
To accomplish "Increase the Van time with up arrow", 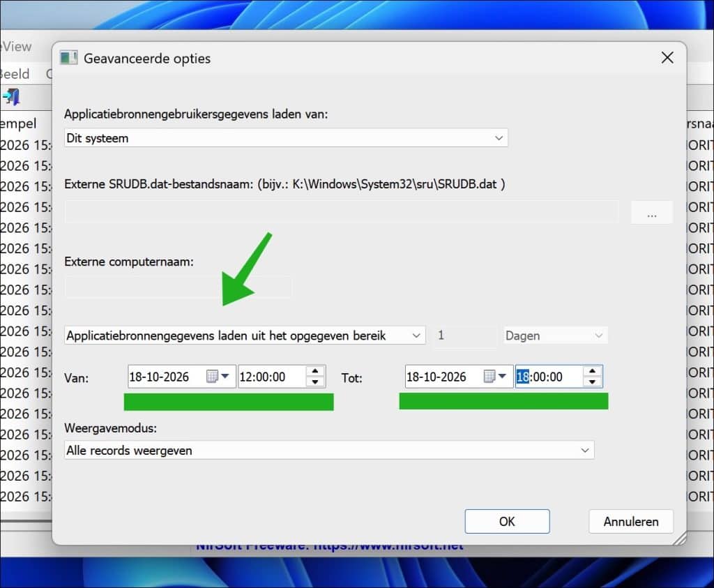I will coord(314,371).
